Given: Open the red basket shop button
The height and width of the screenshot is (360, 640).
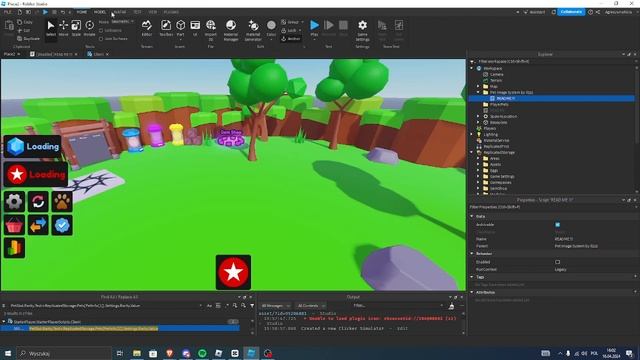Looking at the screenshot, I should tap(14, 225).
